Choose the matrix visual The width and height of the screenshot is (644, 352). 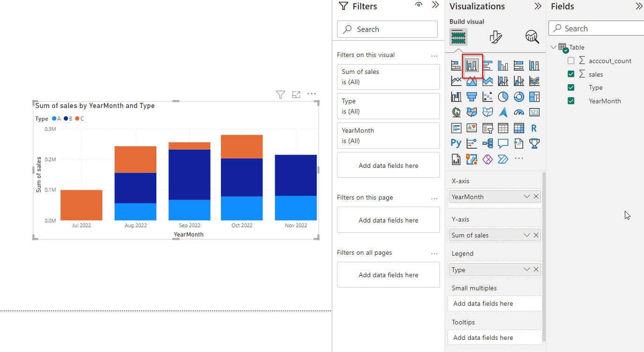[519, 128]
